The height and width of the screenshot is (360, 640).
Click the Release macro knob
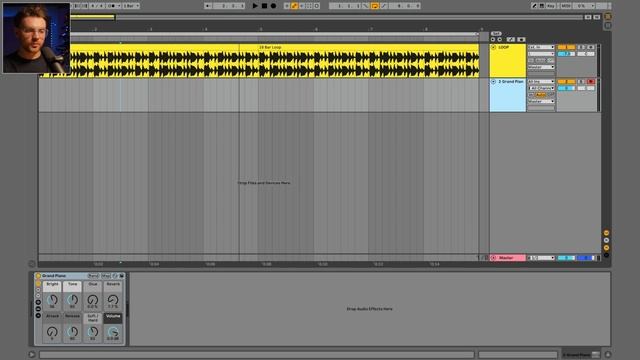pyautogui.click(x=73, y=331)
